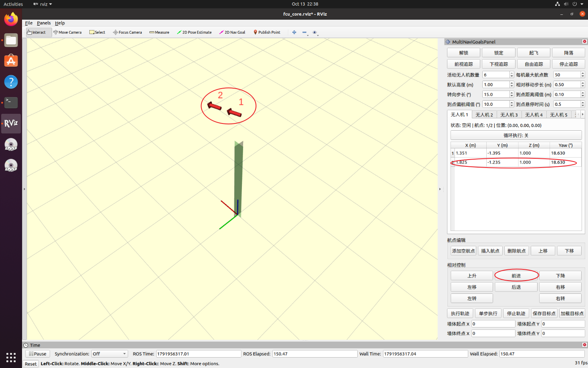Click the Yaw 18.630 cell in row 2
The height and width of the screenshot is (368, 588).
566,162
